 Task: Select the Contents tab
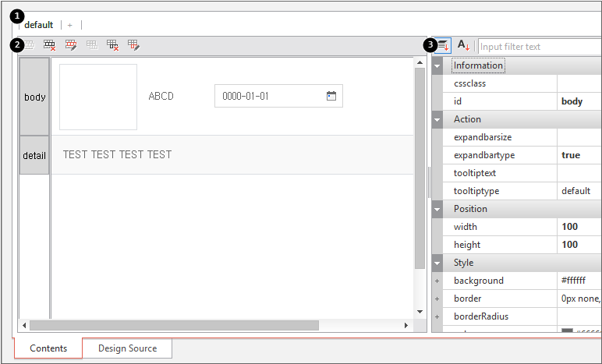click(x=48, y=348)
